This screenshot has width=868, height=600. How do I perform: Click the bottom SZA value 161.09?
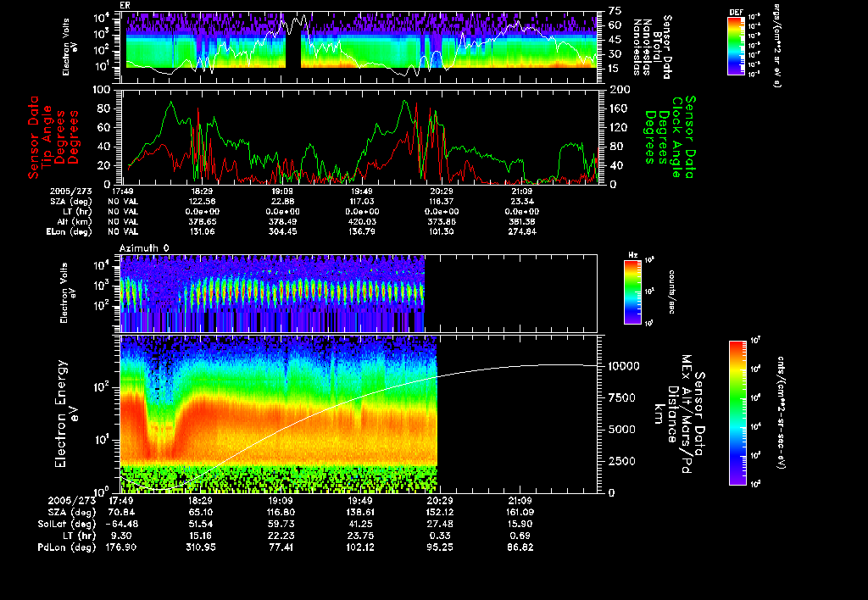coord(520,513)
